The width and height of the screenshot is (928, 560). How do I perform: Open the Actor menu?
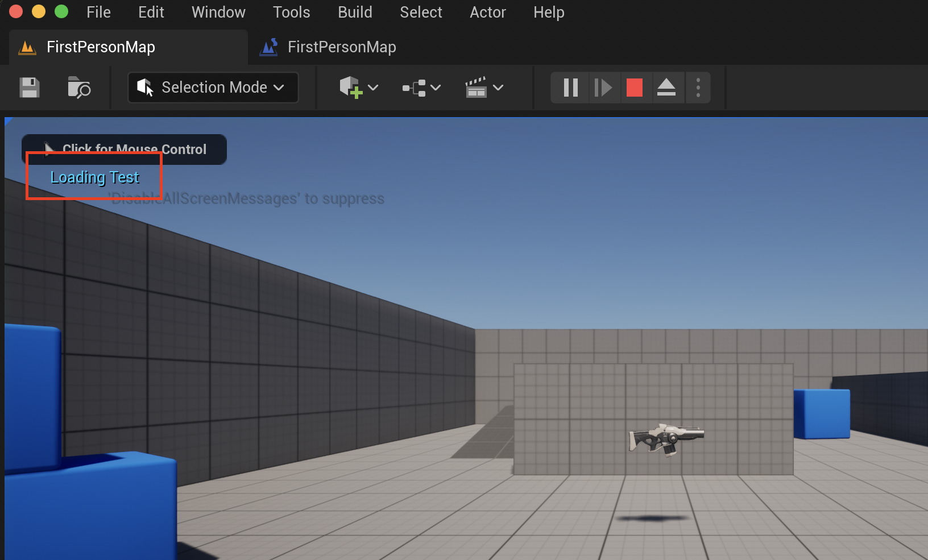coord(487,12)
